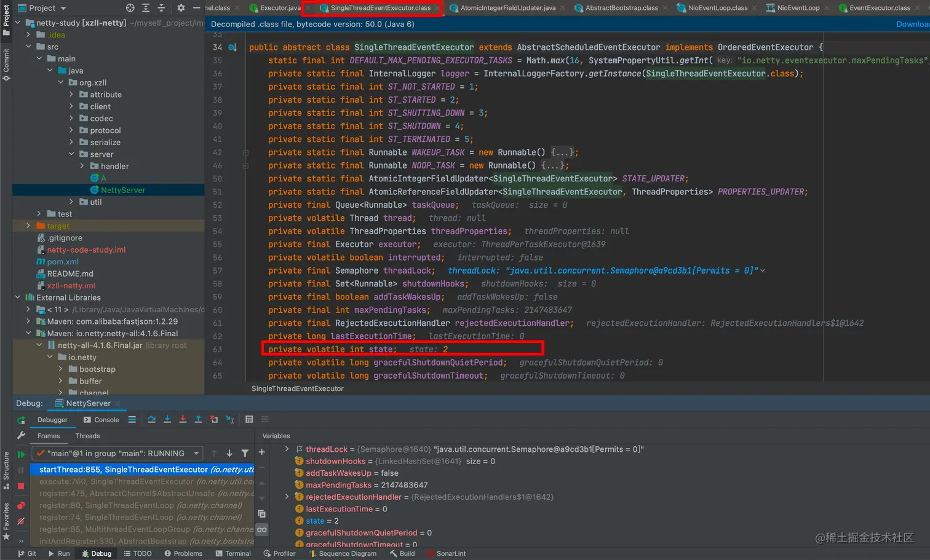Viewport: 930px width, 560px height.
Task: Open the Terminal tool window
Action: [233, 553]
